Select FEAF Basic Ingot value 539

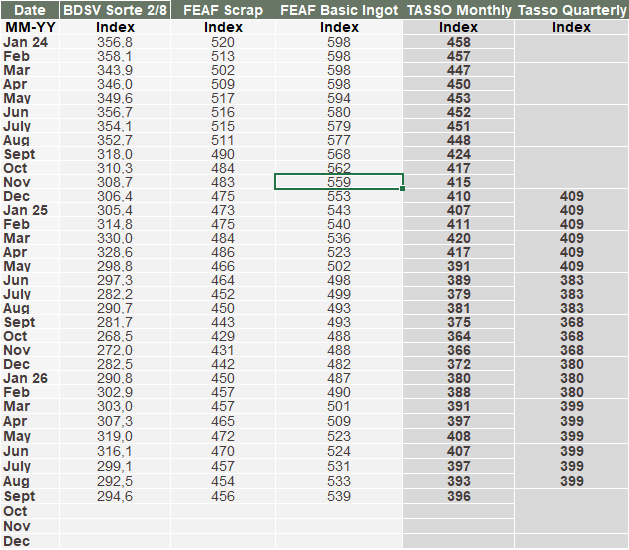tap(339, 496)
